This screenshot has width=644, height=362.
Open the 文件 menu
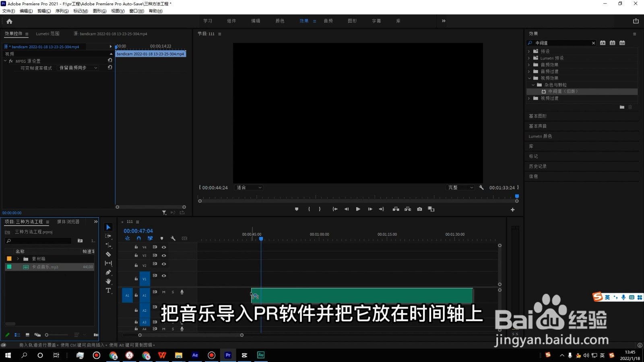point(8,11)
